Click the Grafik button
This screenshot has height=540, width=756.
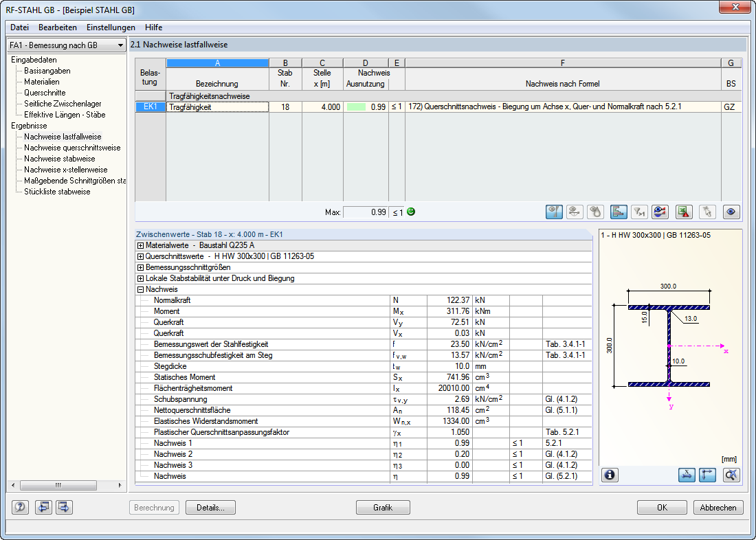(383, 508)
